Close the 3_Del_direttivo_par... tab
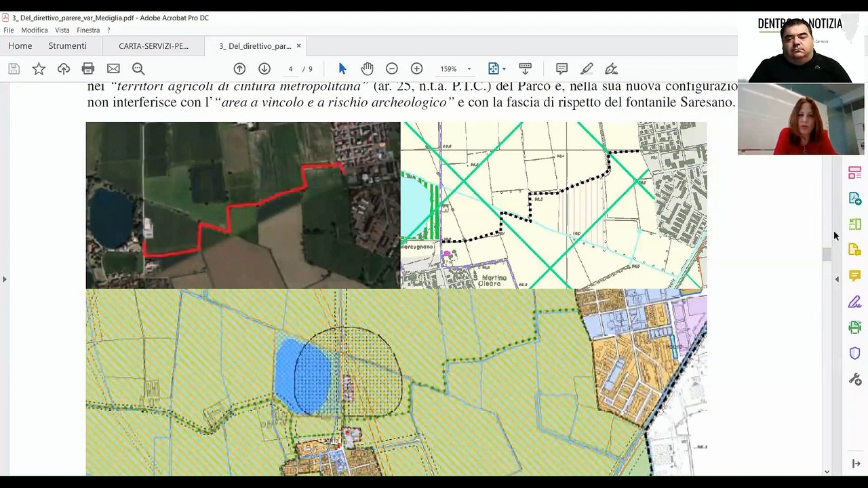868x488 pixels. click(x=298, y=46)
